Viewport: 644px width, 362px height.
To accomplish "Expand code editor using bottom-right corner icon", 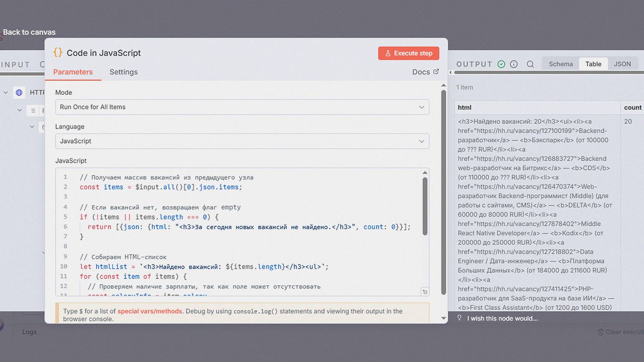I will coord(424,292).
